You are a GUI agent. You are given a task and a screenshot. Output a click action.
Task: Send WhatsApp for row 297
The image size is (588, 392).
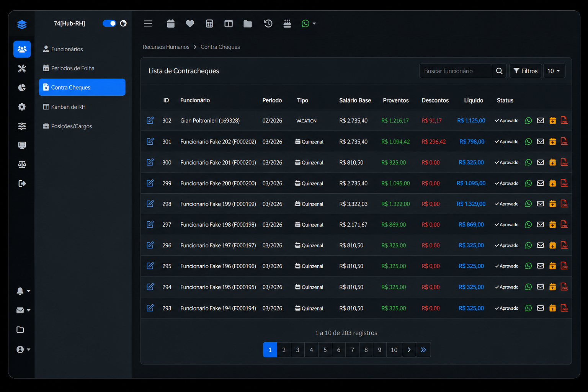click(528, 225)
